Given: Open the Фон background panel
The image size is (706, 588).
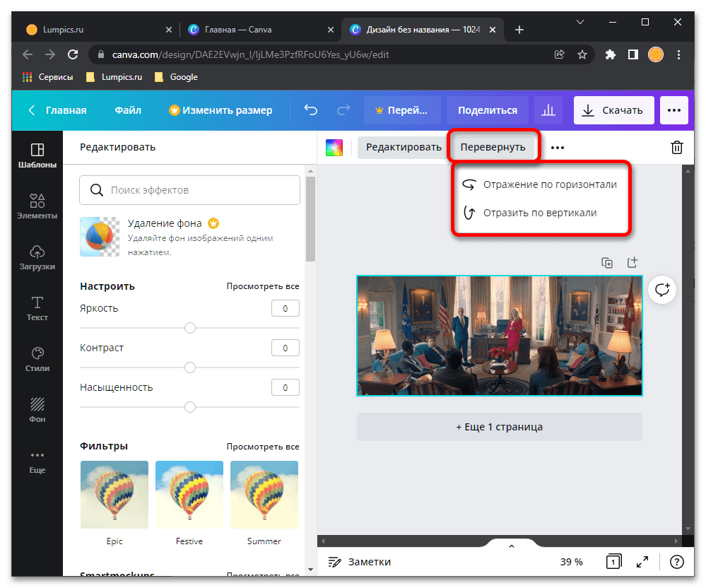Looking at the screenshot, I should (x=37, y=410).
